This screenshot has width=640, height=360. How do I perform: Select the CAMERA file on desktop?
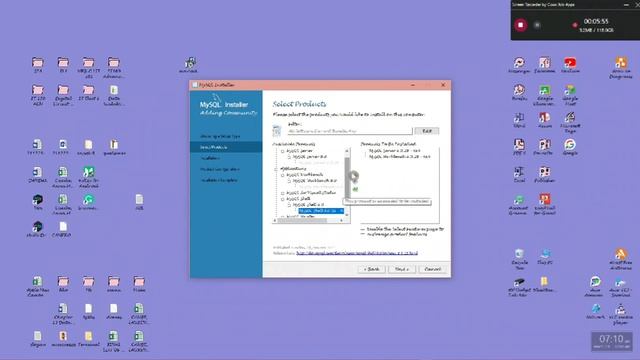[62, 229]
